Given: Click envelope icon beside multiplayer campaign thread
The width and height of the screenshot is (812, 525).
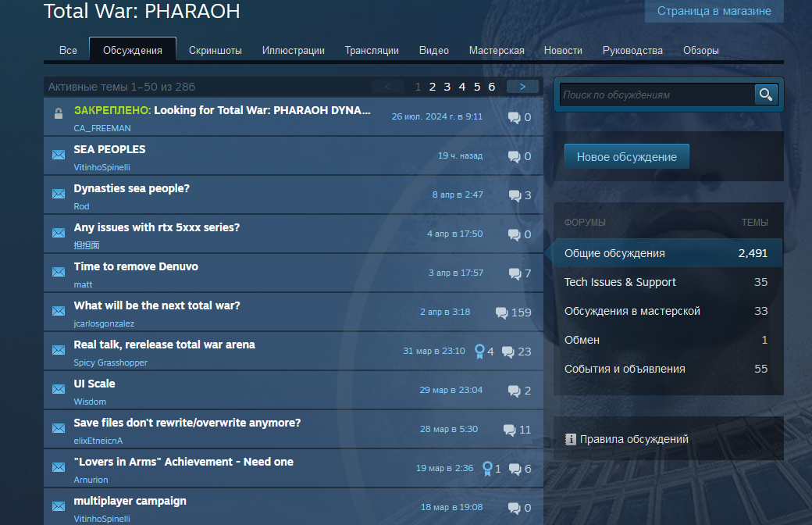Looking at the screenshot, I should point(59,506).
